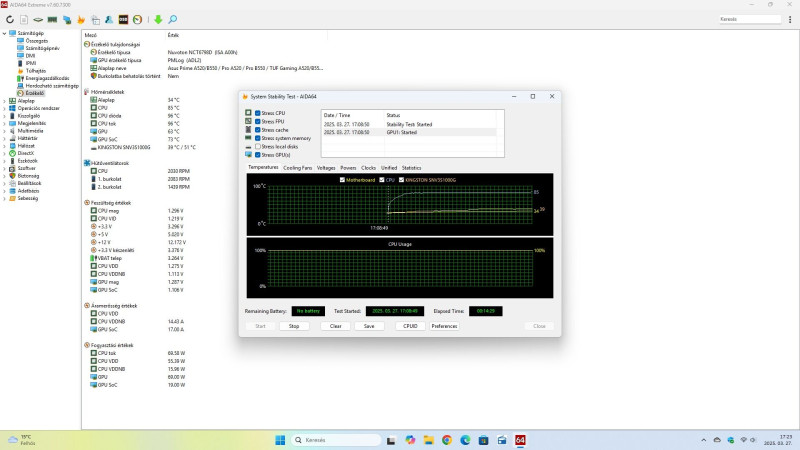This screenshot has height=450, width=800.
Task: Expand the Háttértár tree node
Action: [x=5, y=138]
